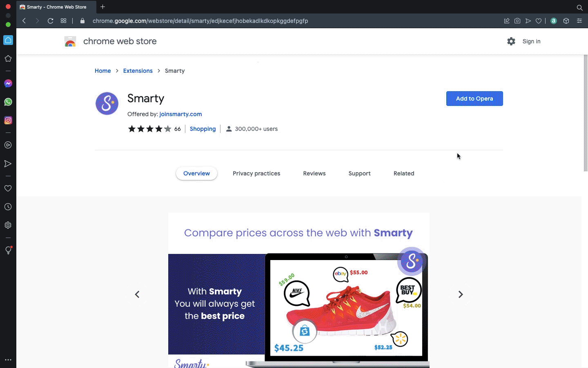Viewport: 588px width, 368px height.
Task: Open a new browser tab
Action: [x=103, y=7]
